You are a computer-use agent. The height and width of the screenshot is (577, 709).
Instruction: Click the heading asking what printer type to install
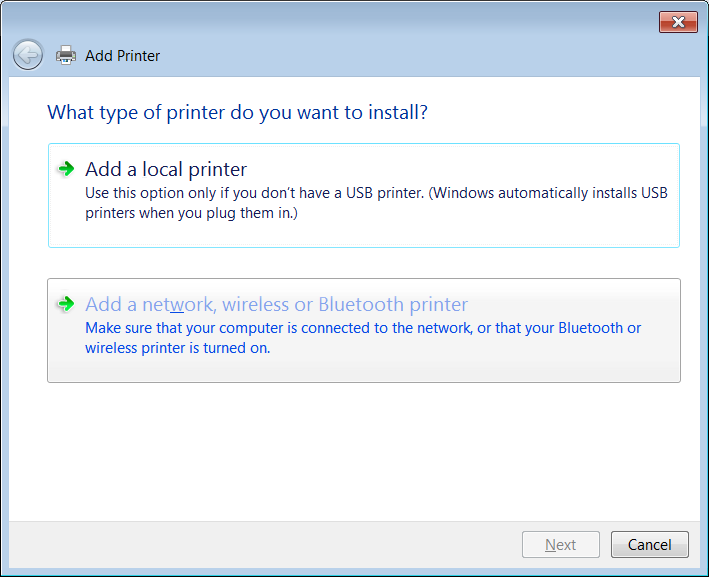238,112
